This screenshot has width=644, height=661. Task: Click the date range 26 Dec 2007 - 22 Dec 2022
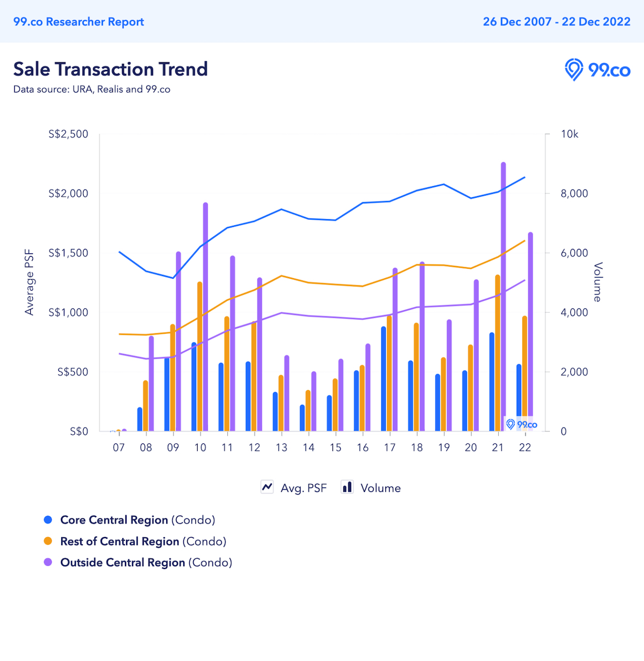click(x=556, y=22)
